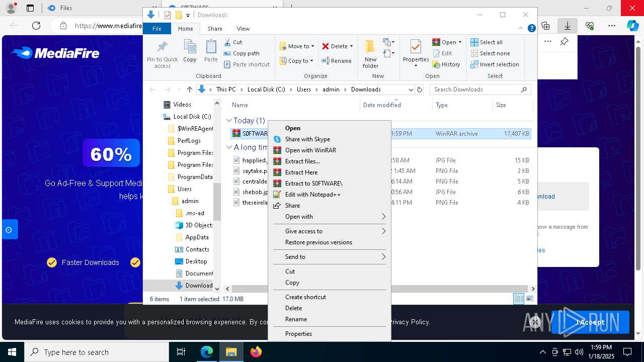
Task: Click the Up one level arrow
Action: (189, 89)
